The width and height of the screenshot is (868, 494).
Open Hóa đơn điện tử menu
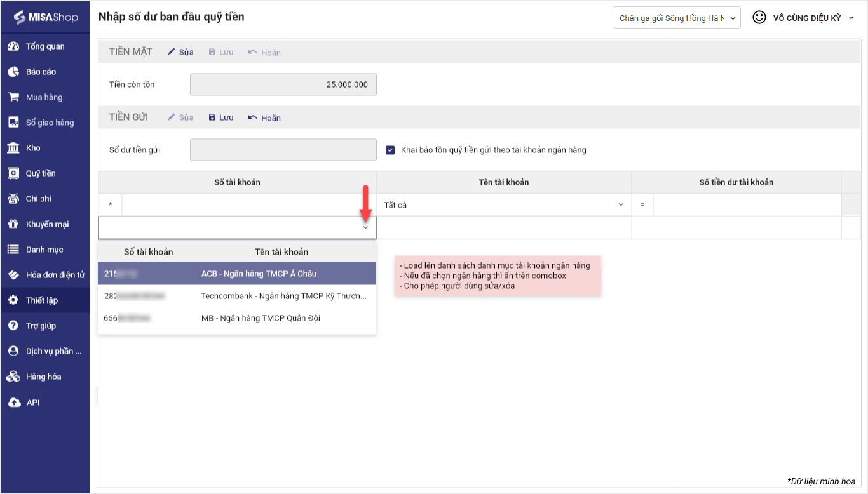(45, 275)
